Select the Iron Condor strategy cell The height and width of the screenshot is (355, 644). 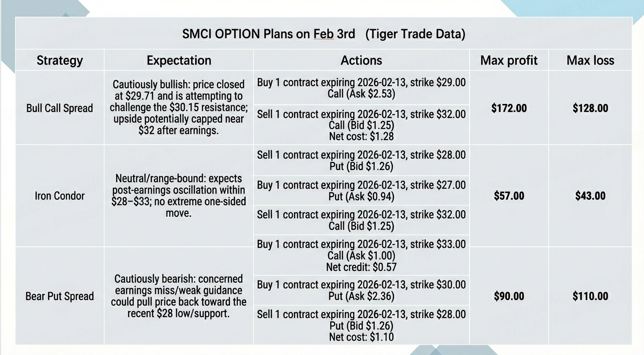pos(60,196)
